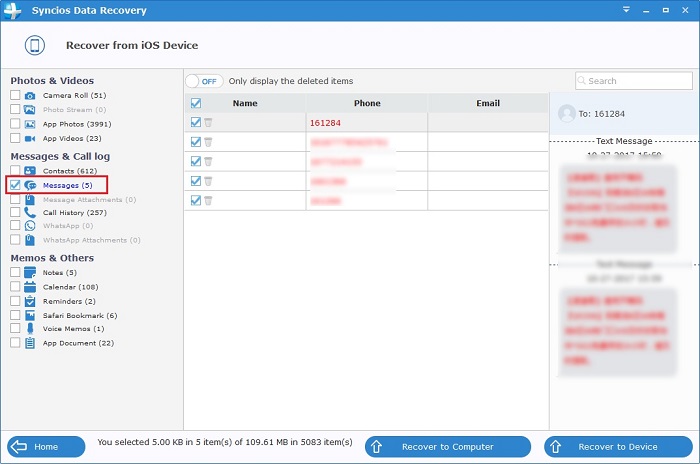
Task: Click the Camera Roll camera icon
Action: point(30,96)
